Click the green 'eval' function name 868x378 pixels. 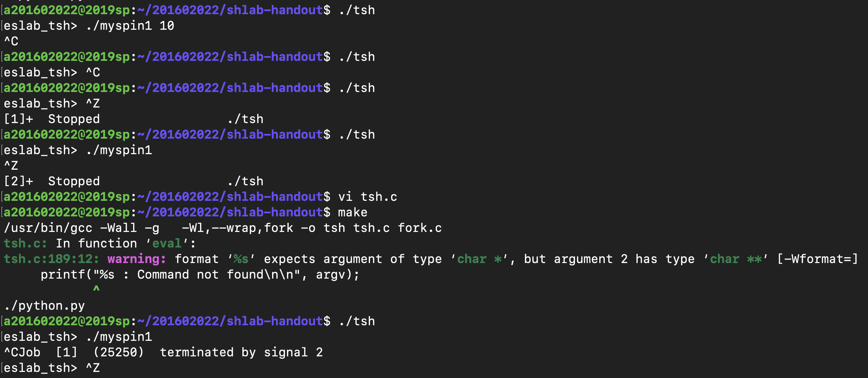click(x=167, y=243)
